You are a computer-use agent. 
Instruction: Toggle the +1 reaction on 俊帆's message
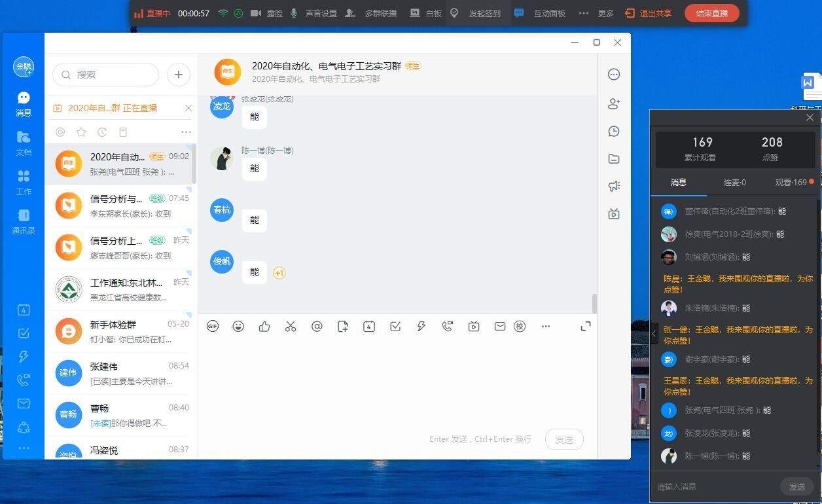(x=279, y=272)
